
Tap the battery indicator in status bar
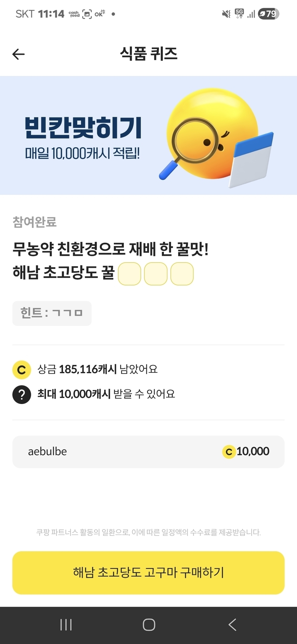[268, 14]
